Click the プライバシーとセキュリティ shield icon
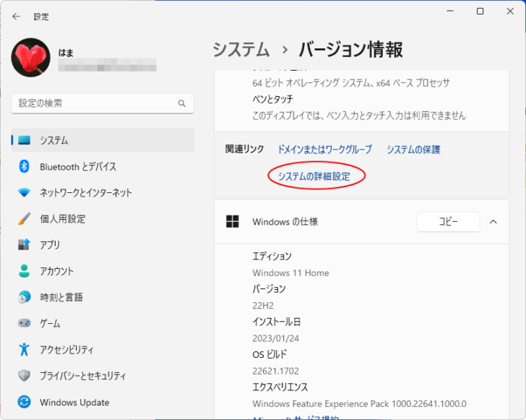 (x=24, y=376)
